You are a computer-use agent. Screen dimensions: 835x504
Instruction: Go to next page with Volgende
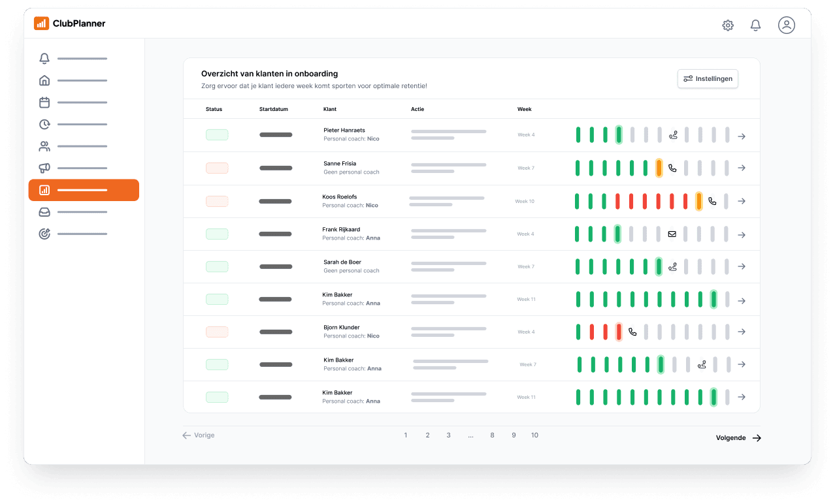coord(738,437)
